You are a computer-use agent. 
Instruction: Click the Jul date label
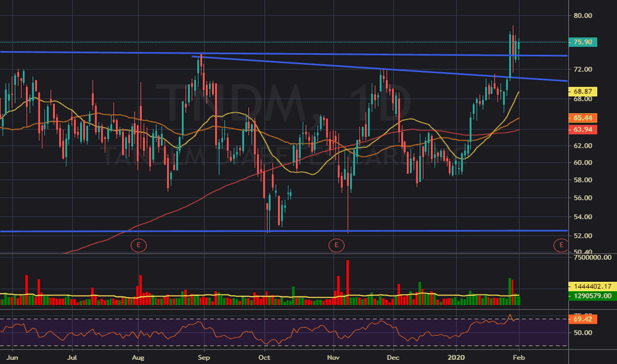click(x=72, y=357)
